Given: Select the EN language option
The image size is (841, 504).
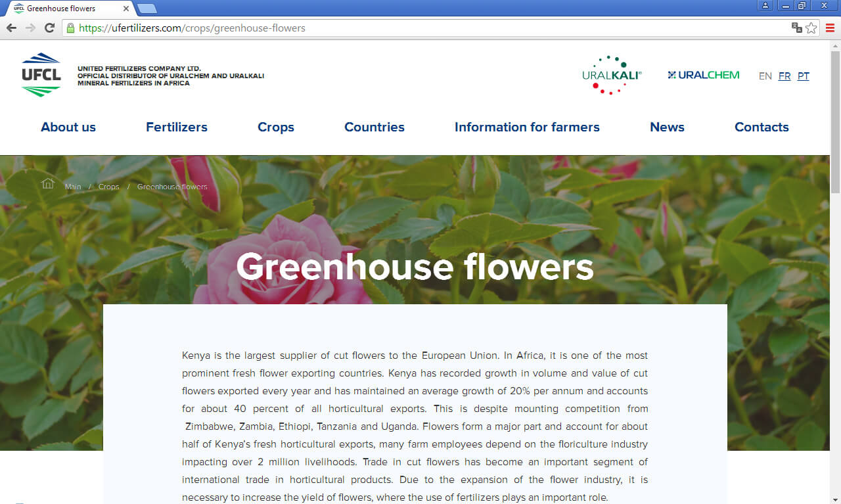Looking at the screenshot, I should tap(765, 76).
